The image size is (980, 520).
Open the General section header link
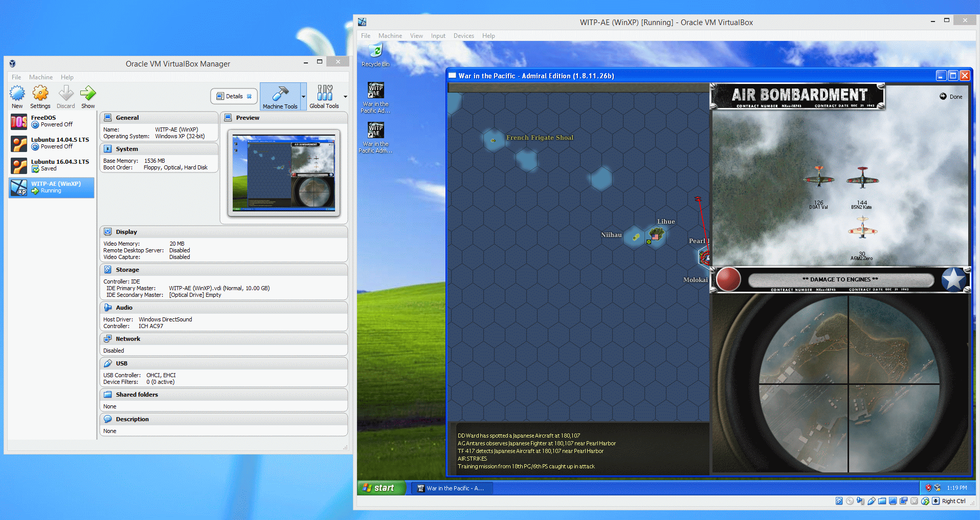[x=127, y=118]
